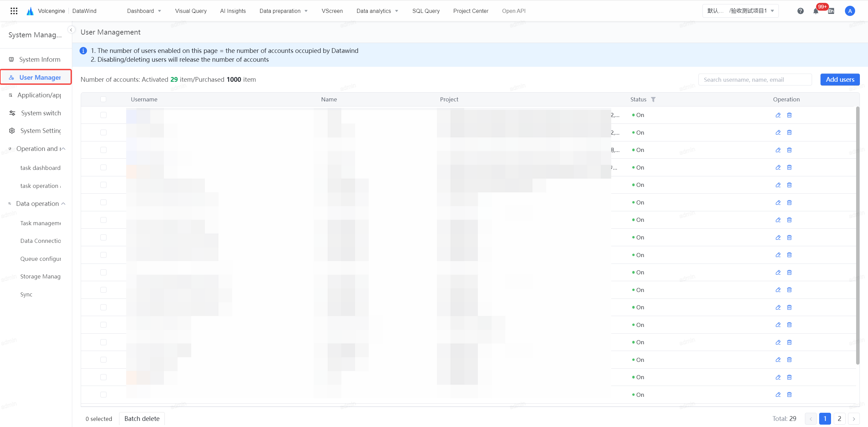Edit the user in the last visible row
The width and height of the screenshot is (868, 427).
[778, 394]
